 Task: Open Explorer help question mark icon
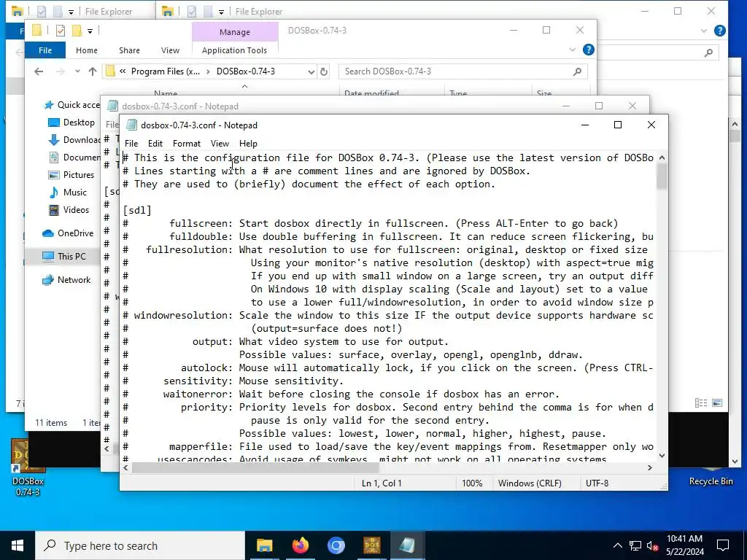click(589, 50)
